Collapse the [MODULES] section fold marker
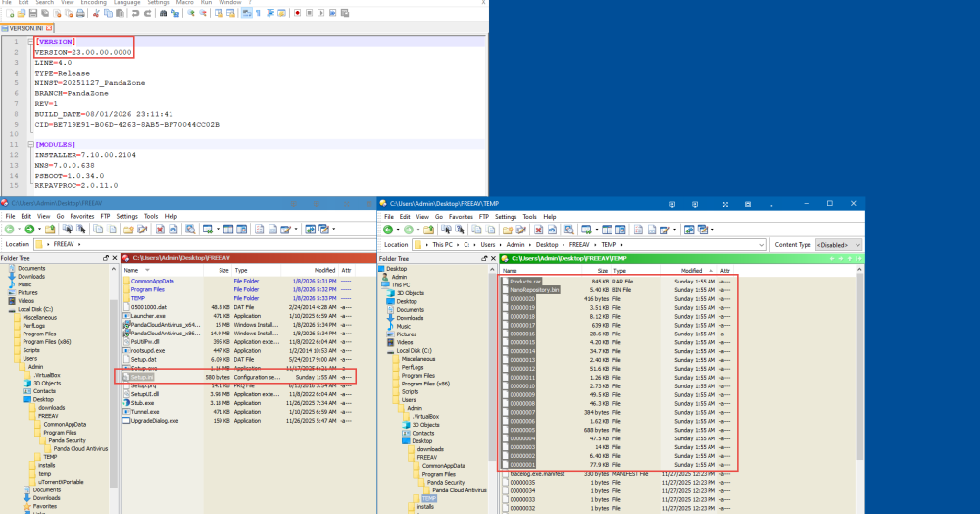Image resolution: width=980 pixels, height=514 pixels. 30,144
